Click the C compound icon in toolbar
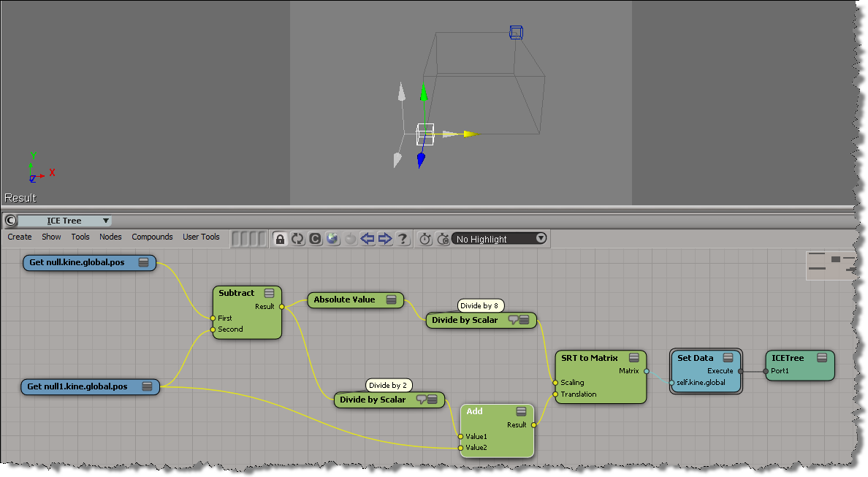868x477 pixels. pos(315,239)
